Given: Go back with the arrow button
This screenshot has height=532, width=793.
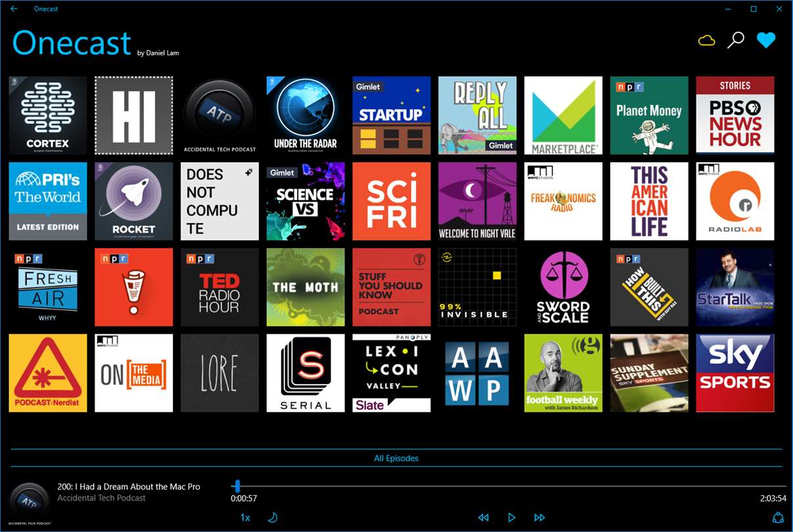Looking at the screenshot, I should point(14,9).
